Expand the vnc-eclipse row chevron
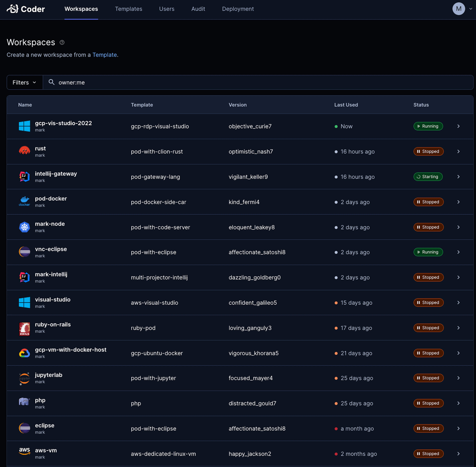 click(x=458, y=252)
